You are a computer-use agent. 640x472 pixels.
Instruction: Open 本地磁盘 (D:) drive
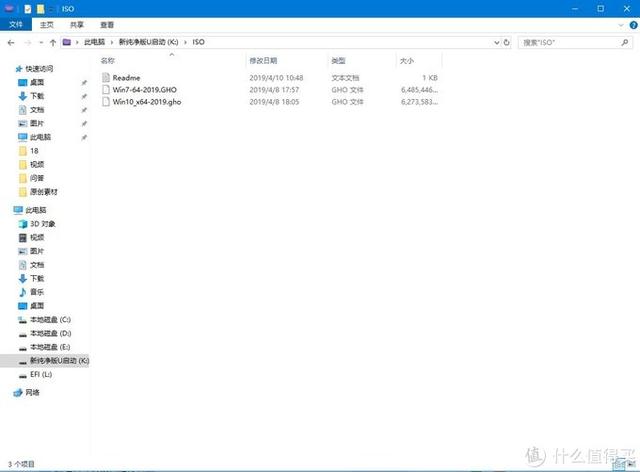(50, 334)
